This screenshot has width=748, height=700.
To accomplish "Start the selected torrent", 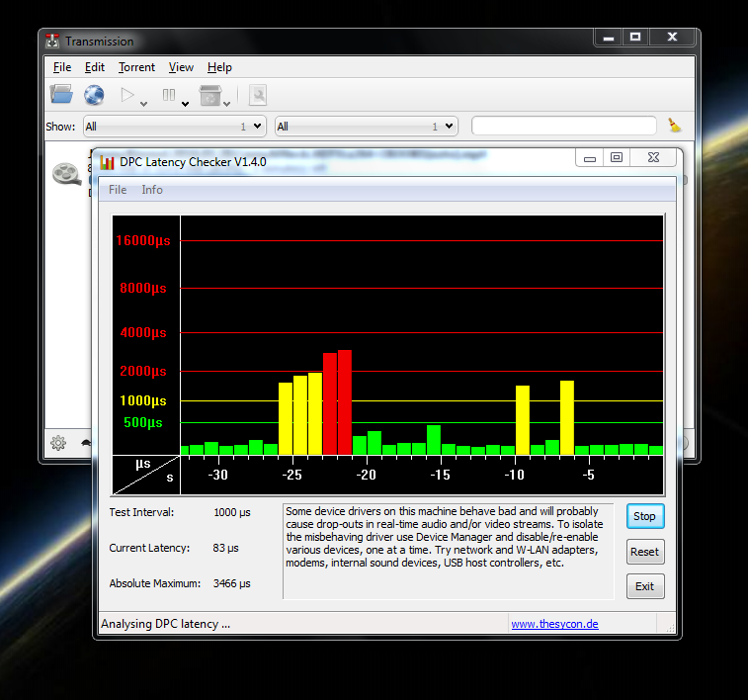I will pyautogui.click(x=126, y=95).
